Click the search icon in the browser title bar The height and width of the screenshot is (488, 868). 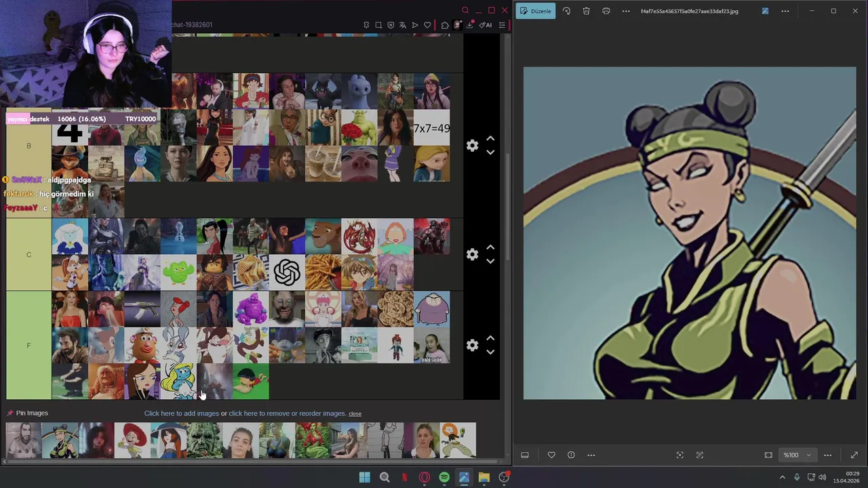tap(465, 10)
